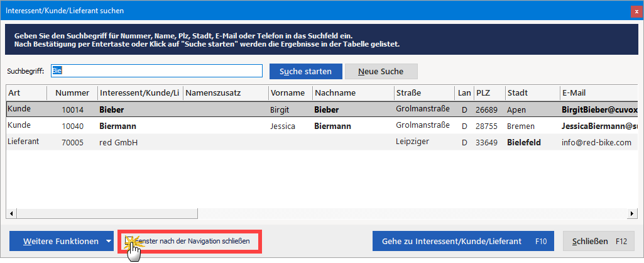Select supplier number 70005
644x263 pixels.
point(72,143)
